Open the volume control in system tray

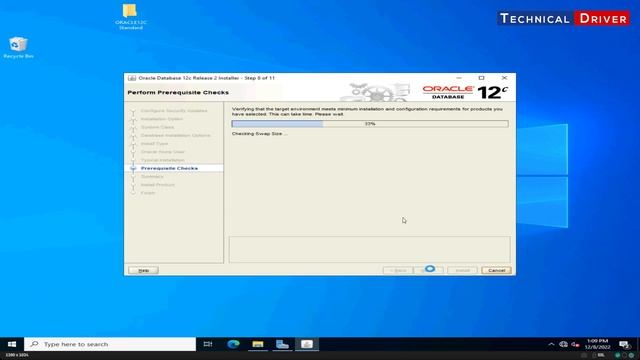[x=576, y=344]
